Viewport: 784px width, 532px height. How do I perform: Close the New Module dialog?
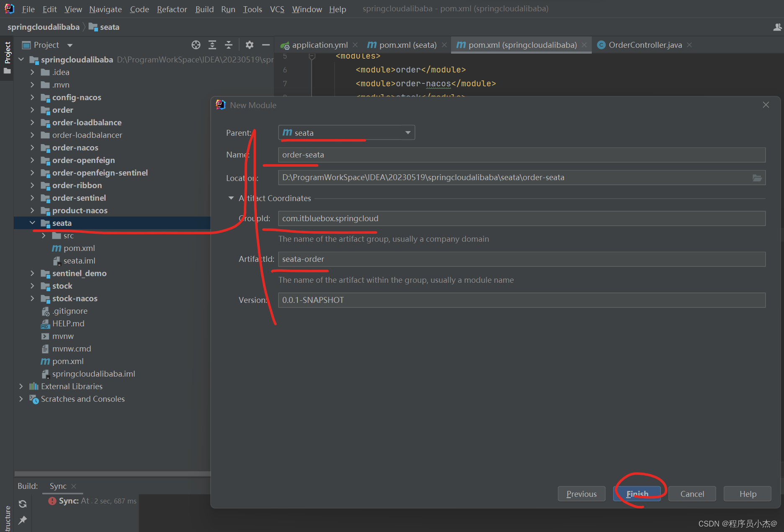pyautogui.click(x=766, y=105)
